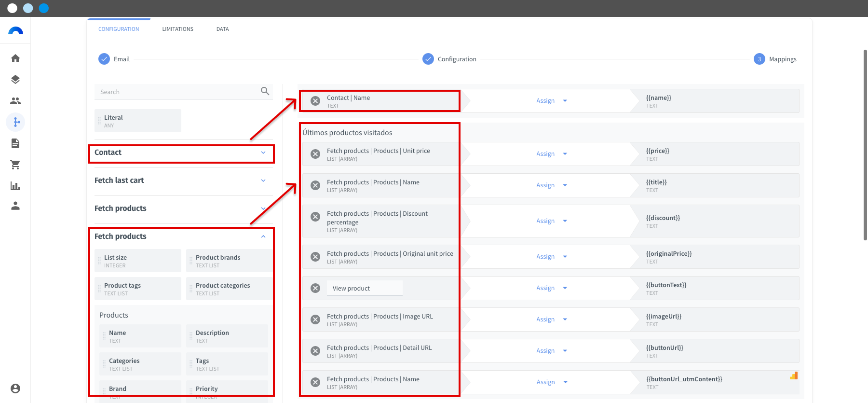Select the Product tags field chip
The width and height of the screenshot is (868, 403).
[138, 289]
